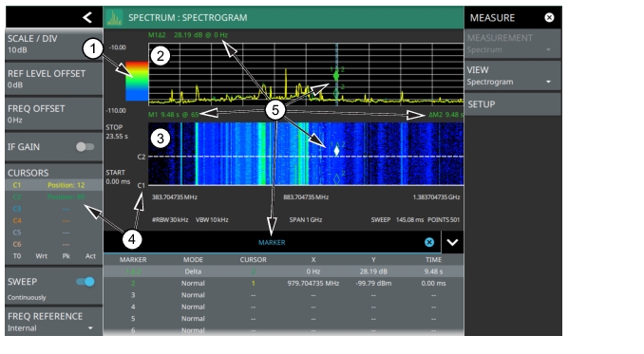Click the Pk cursor button
The height and width of the screenshot is (354, 644).
[x=66, y=256]
